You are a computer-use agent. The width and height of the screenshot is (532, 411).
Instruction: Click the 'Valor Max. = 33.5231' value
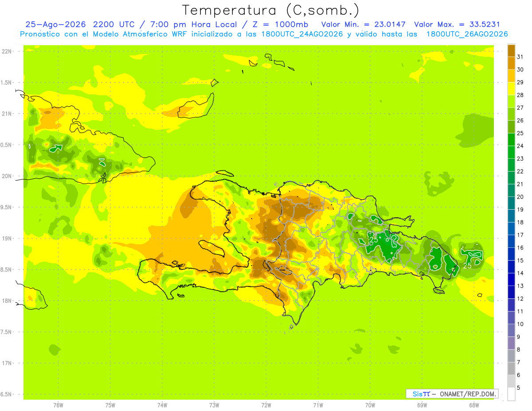click(x=457, y=24)
